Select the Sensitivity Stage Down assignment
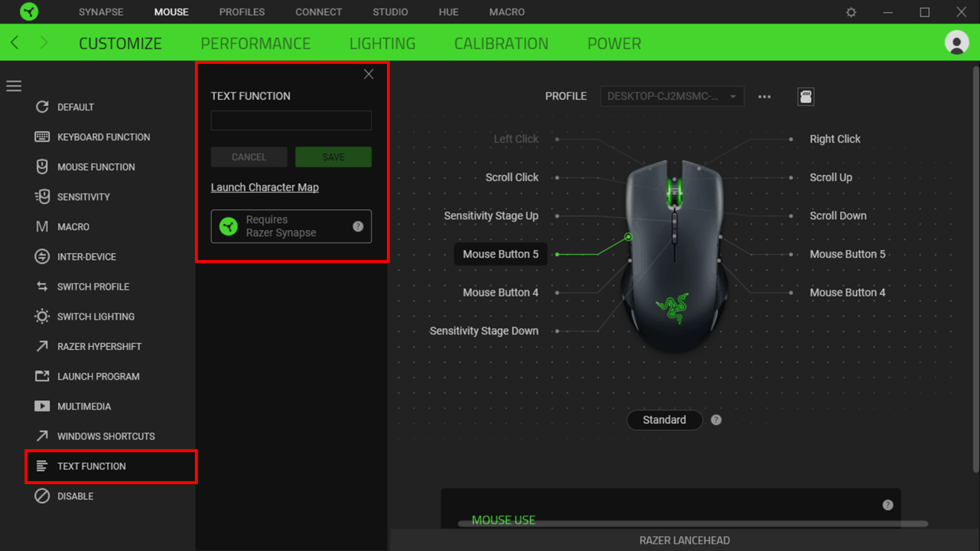The height and width of the screenshot is (551, 980). (484, 331)
